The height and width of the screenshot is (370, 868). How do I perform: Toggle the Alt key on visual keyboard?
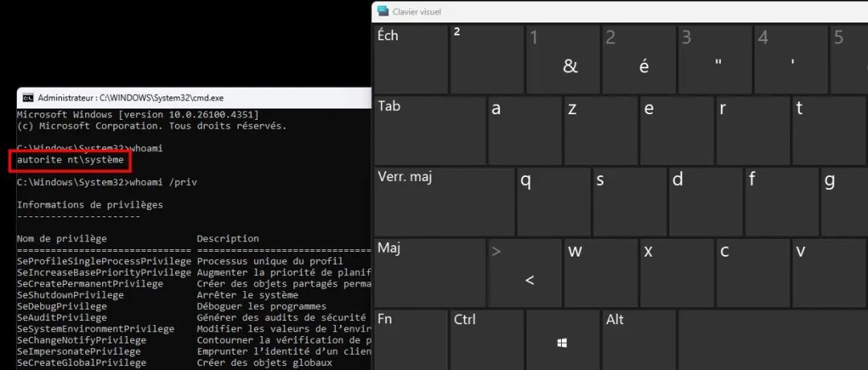tap(638, 339)
